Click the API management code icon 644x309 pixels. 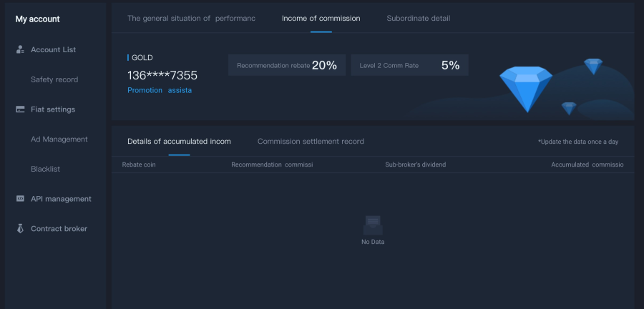coord(20,199)
